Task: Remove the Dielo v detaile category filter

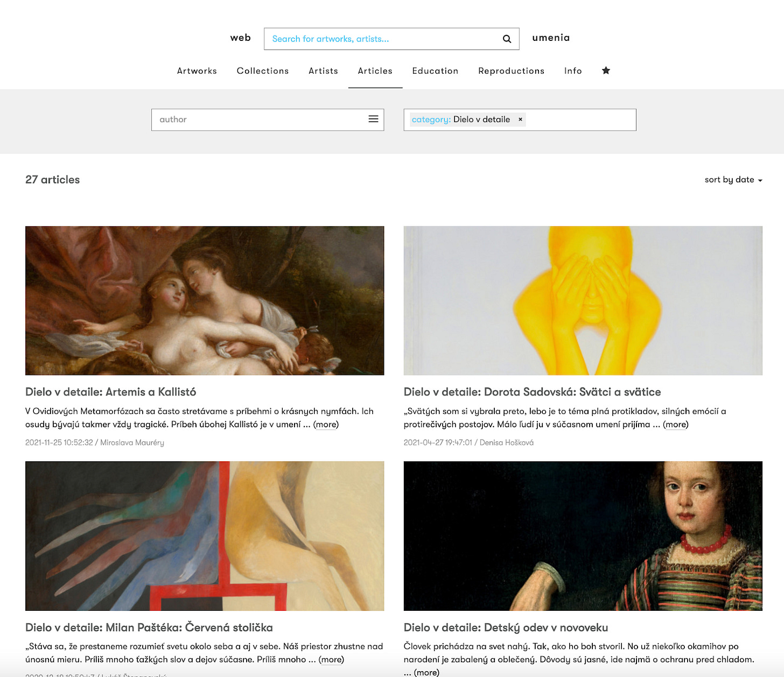Action: 520,119
